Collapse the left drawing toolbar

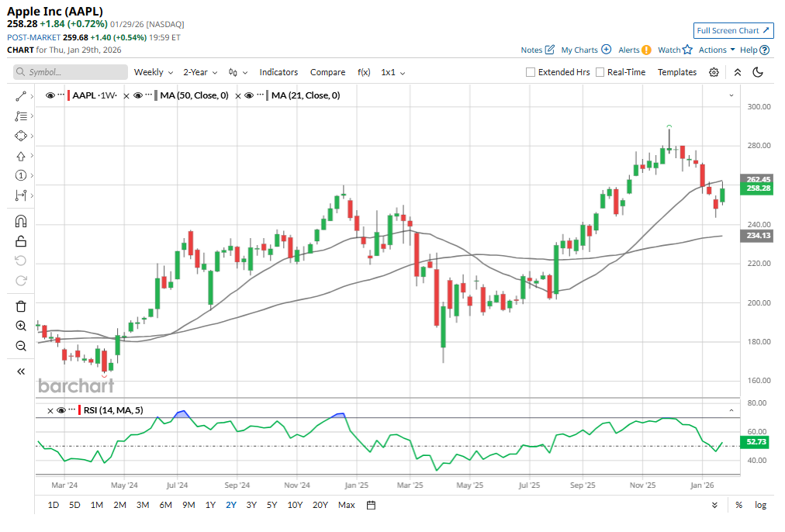[x=21, y=371]
